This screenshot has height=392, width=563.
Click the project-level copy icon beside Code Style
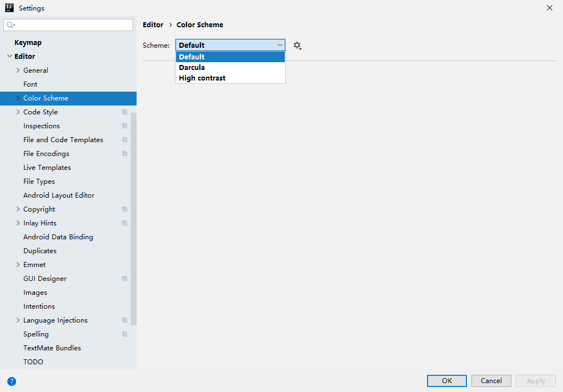coord(124,112)
